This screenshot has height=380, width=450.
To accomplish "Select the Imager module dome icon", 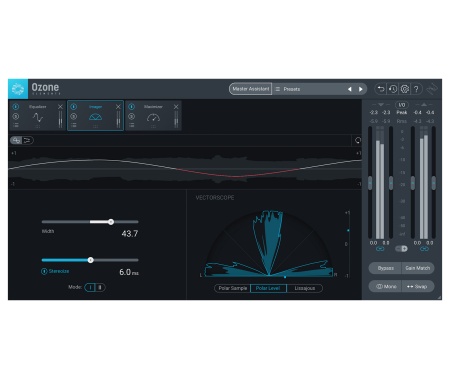I will (95, 117).
